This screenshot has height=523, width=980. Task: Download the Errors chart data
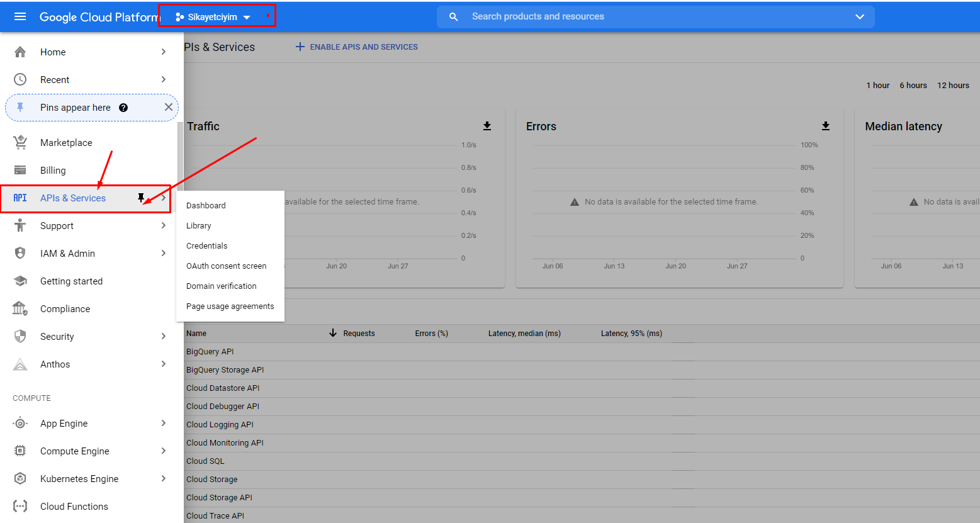coord(826,126)
